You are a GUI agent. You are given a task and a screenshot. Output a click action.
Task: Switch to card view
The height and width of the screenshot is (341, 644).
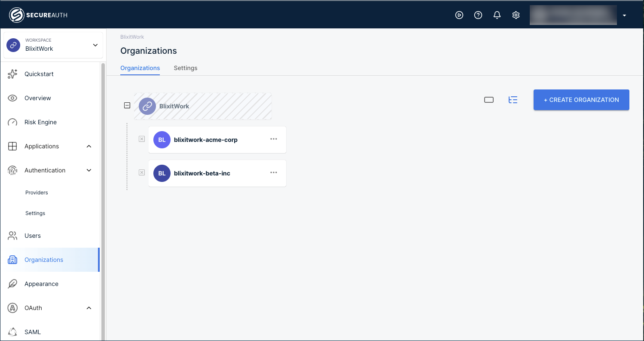[x=489, y=100]
